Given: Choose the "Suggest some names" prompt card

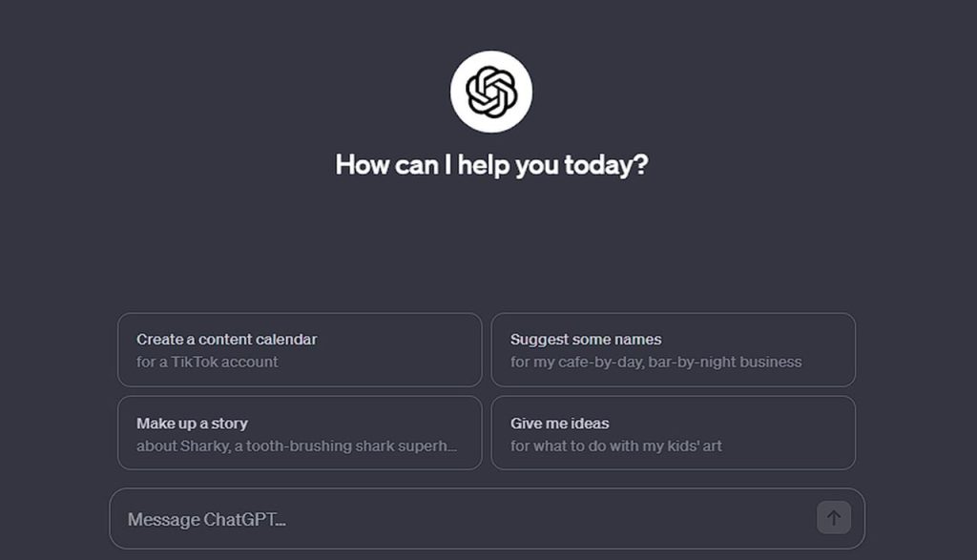Looking at the screenshot, I should tap(673, 350).
